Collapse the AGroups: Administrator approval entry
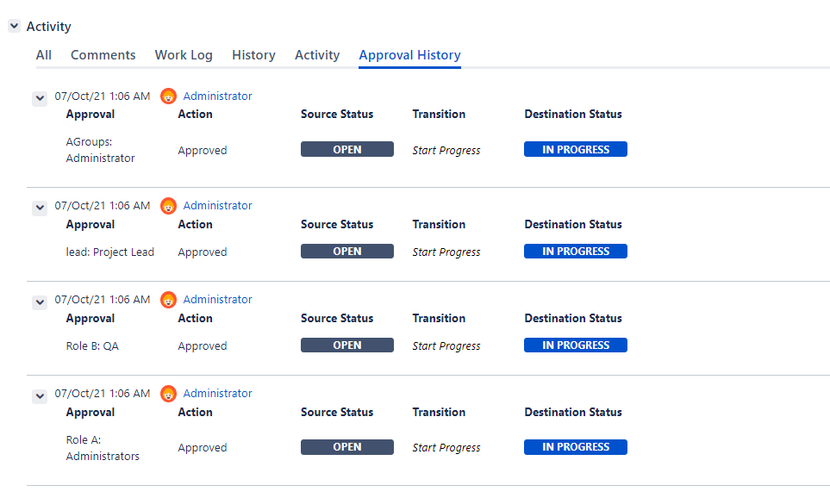This screenshot has height=504, width=830. [40, 98]
